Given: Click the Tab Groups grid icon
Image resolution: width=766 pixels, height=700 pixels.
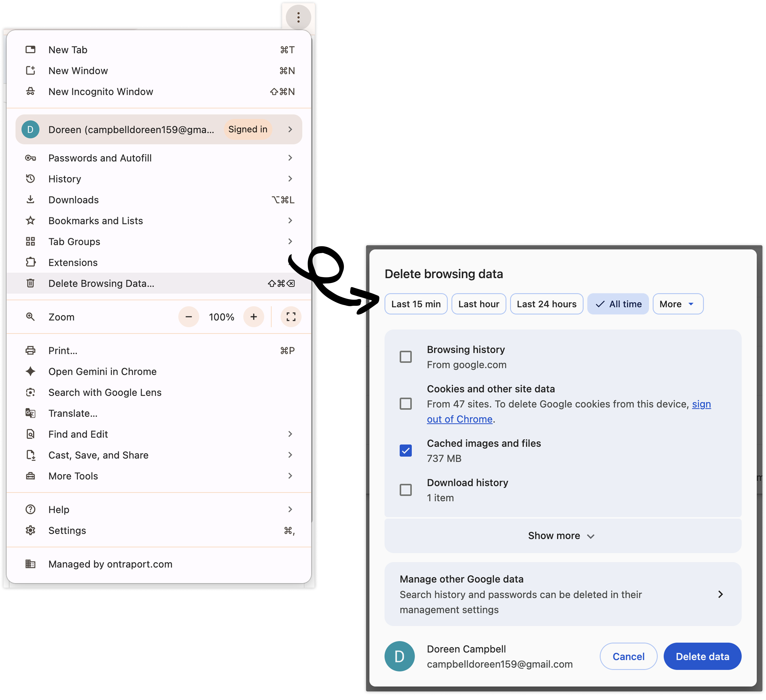Looking at the screenshot, I should coord(30,241).
